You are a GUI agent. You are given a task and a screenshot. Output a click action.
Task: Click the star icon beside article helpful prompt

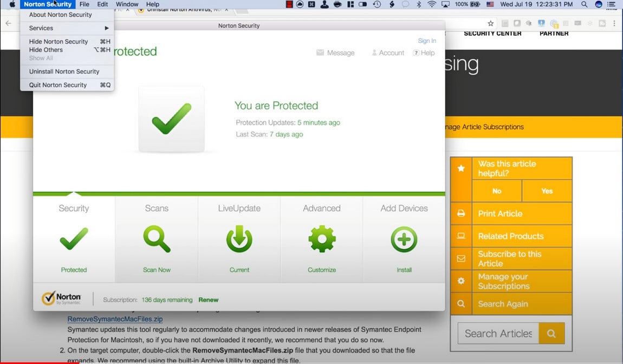[461, 168]
